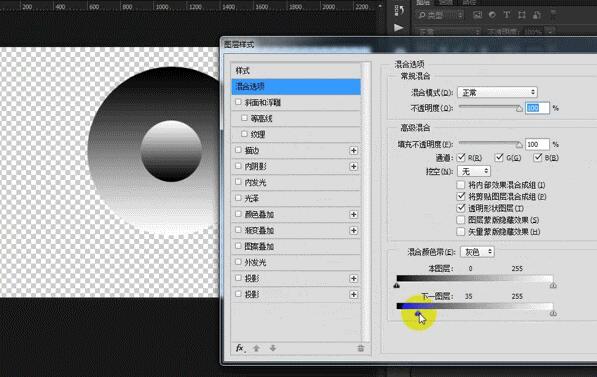Image resolution: width=597 pixels, height=377 pixels.
Task: Open the 挖空 dropdown showing 无
Action: (x=474, y=171)
